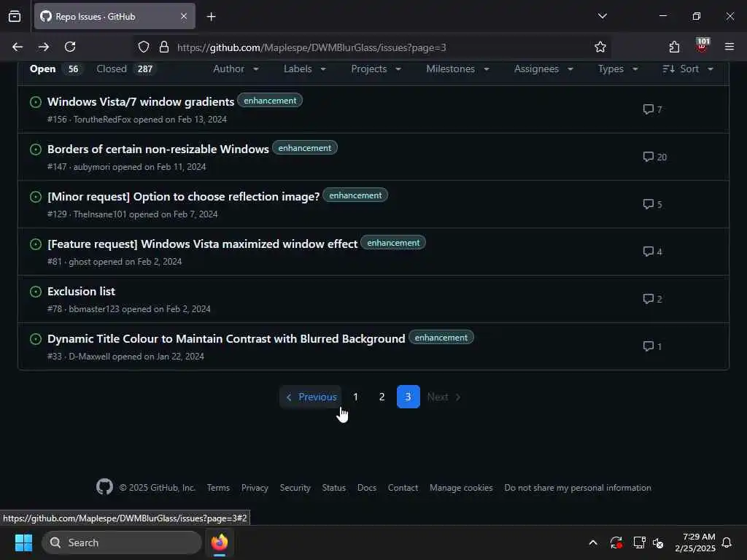
Task: Open the Firefox hamburger application menu
Action: coord(729,47)
